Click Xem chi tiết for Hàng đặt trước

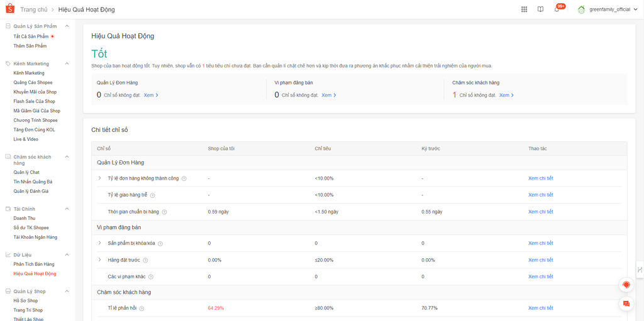(x=540, y=260)
